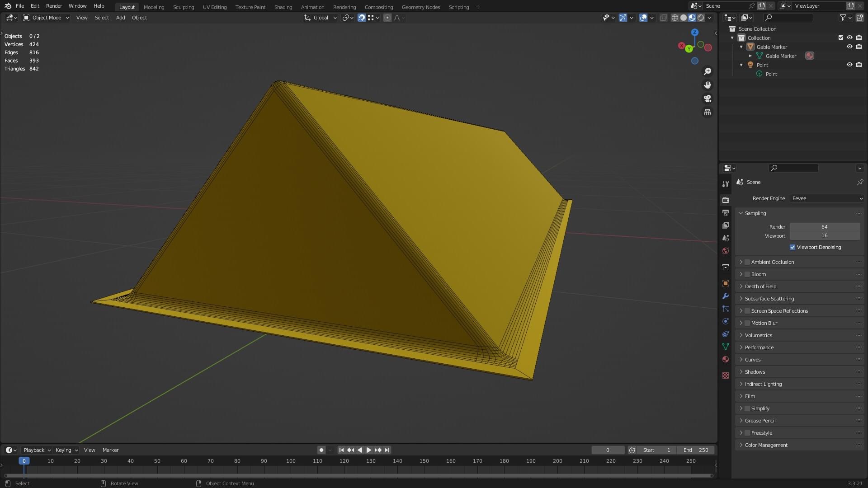This screenshot has width=868, height=488.
Task: Expand the Shadows panel
Action: 800,372
